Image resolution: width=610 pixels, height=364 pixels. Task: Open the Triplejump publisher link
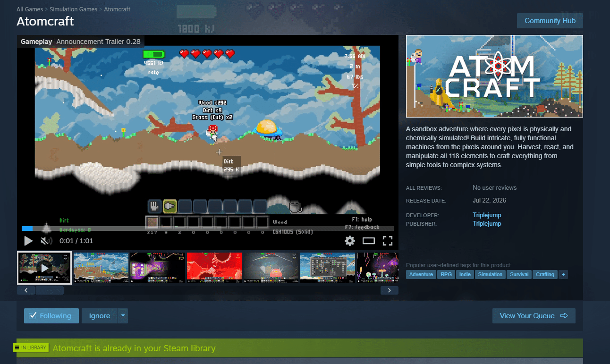click(487, 224)
